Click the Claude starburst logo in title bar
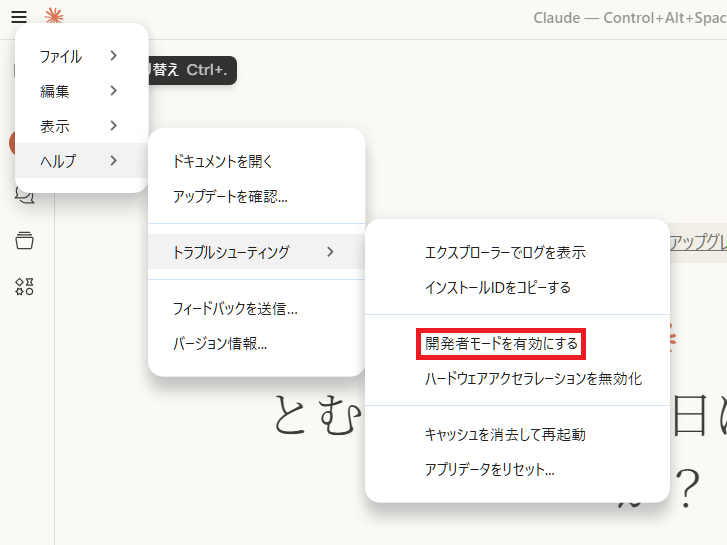Screen dimensions: 727x545 [x=53, y=17]
